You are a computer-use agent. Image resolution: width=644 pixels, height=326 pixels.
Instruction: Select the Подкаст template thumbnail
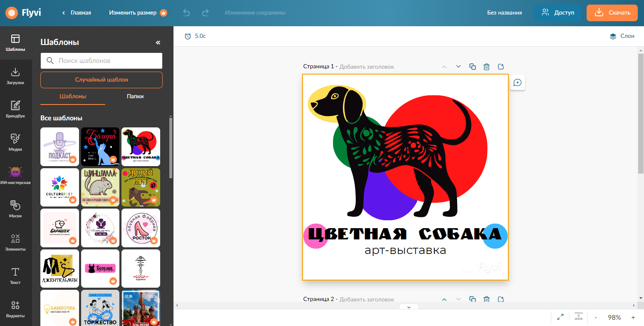59,147
